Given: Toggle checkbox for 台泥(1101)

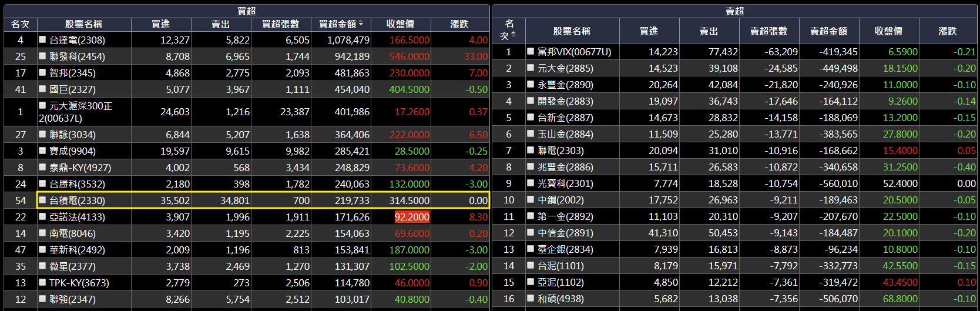Looking at the screenshot, I should (x=531, y=265).
